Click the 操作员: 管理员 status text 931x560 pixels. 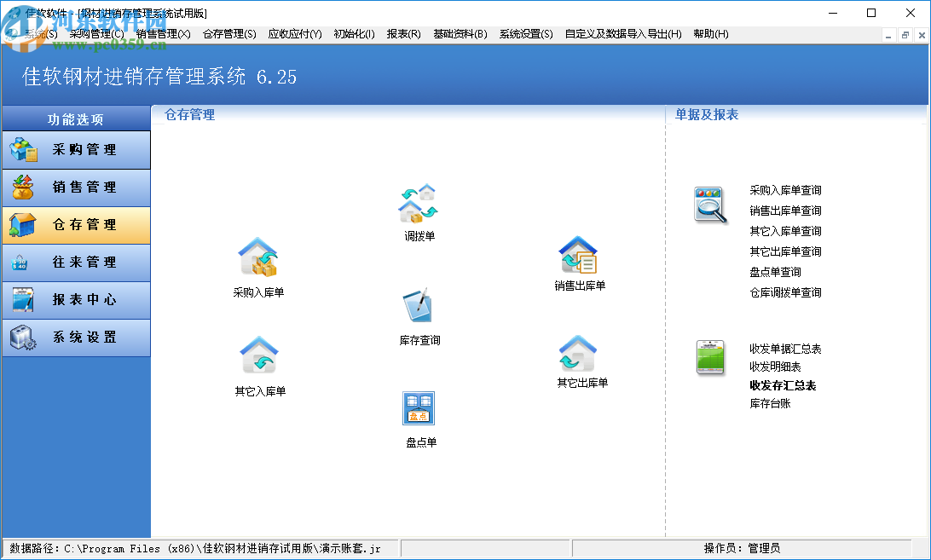tap(742, 548)
